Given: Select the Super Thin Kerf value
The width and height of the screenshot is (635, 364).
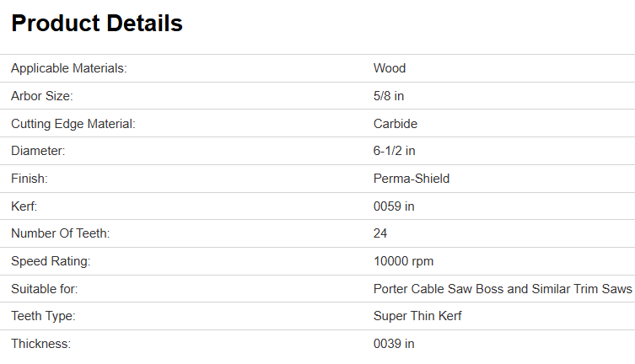Looking at the screenshot, I should tap(417, 316).
